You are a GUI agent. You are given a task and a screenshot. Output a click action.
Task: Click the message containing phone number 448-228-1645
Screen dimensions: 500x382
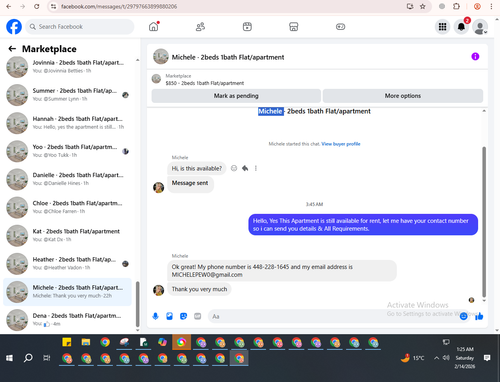(x=282, y=271)
